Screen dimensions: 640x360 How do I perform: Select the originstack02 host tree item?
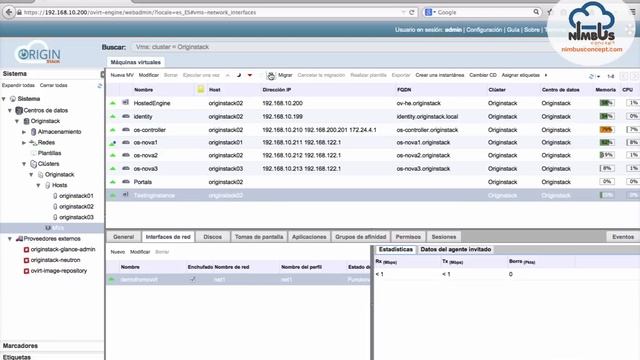click(76, 207)
